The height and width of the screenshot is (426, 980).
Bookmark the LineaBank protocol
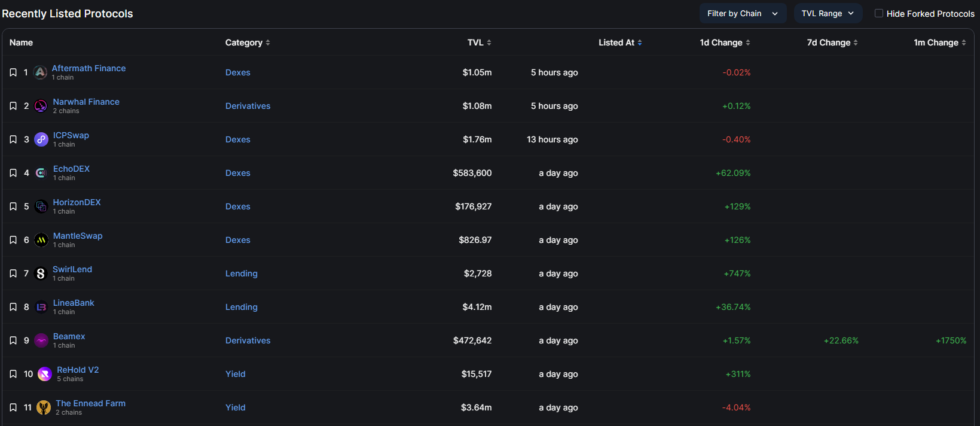click(x=13, y=307)
